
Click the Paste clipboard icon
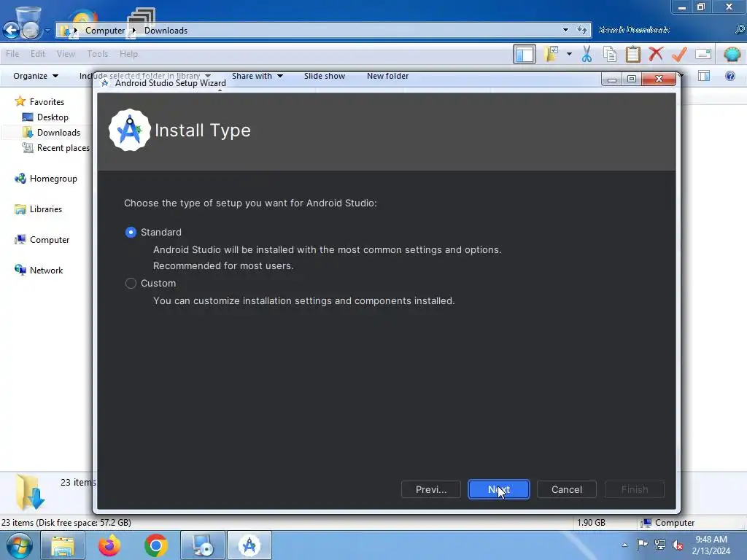[x=632, y=54]
